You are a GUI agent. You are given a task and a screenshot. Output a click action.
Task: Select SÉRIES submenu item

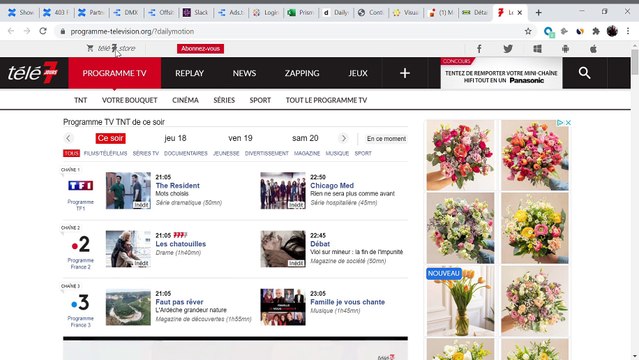pyautogui.click(x=224, y=100)
